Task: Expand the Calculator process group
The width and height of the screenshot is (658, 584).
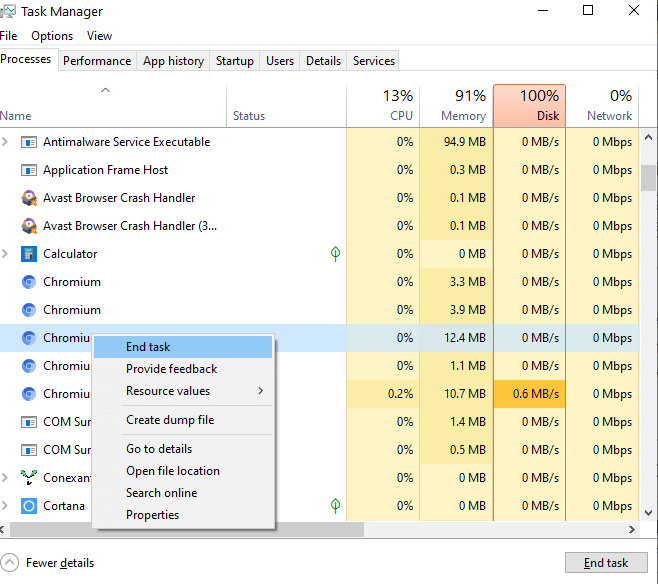Action: 5,254
